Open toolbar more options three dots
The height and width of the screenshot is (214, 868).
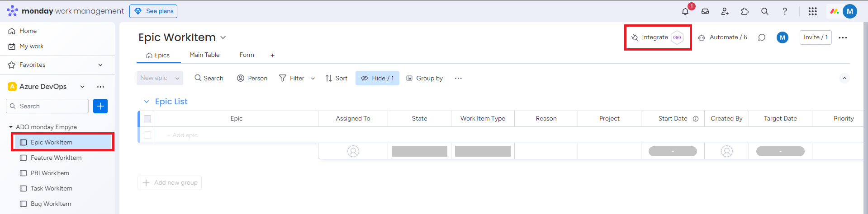pos(458,78)
